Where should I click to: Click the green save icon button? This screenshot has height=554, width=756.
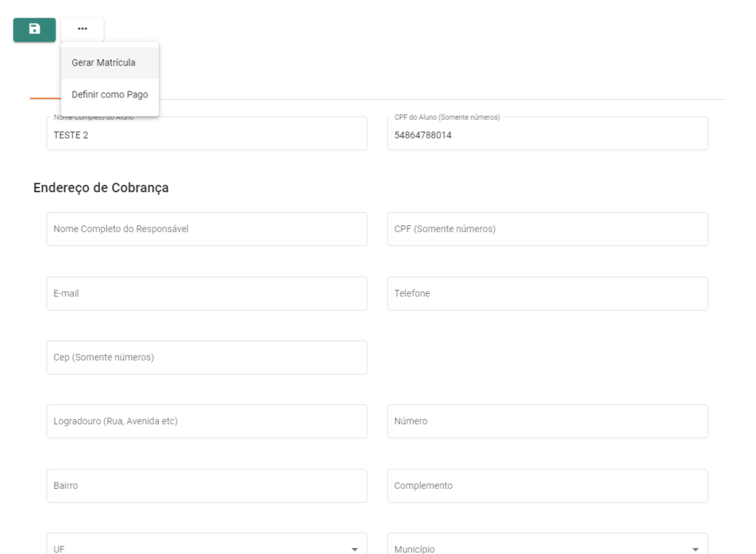coord(34,29)
